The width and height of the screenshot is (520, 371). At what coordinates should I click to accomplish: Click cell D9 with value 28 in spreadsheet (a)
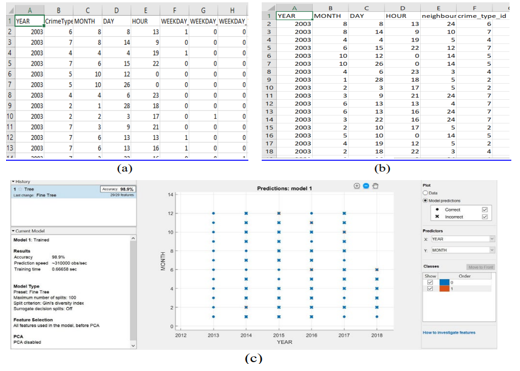[x=116, y=106]
